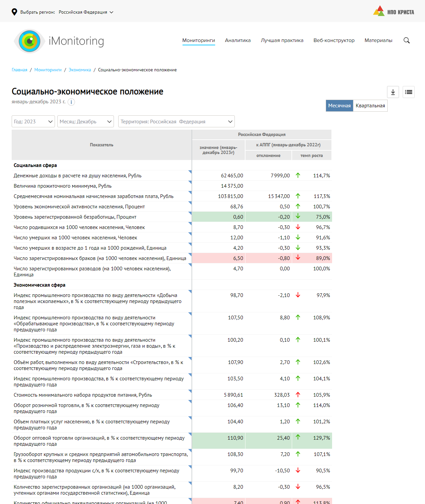Follow the Главная breadcrumb link
Viewport: 425px width, 504px height.
click(19, 70)
